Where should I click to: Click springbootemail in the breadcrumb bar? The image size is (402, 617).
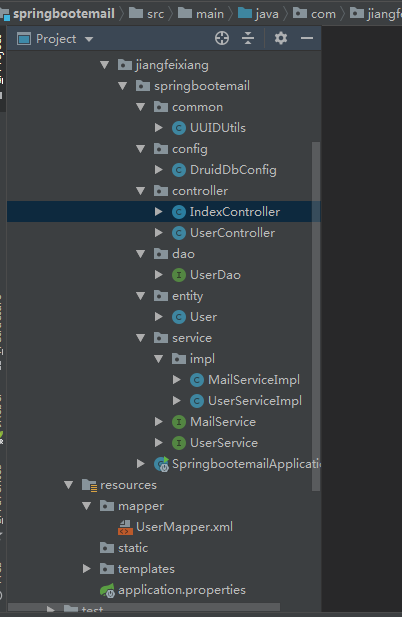pyautogui.click(x=64, y=14)
